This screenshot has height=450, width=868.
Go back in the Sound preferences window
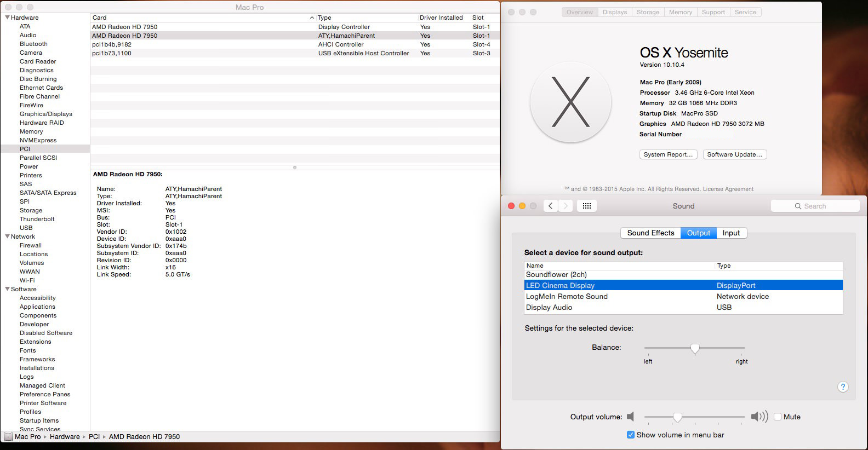551,206
